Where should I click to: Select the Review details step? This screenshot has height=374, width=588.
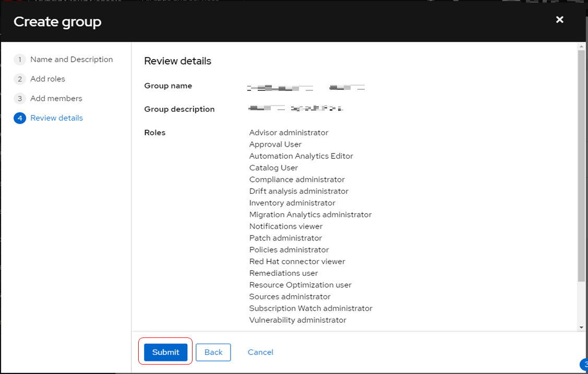coord(57,118)
